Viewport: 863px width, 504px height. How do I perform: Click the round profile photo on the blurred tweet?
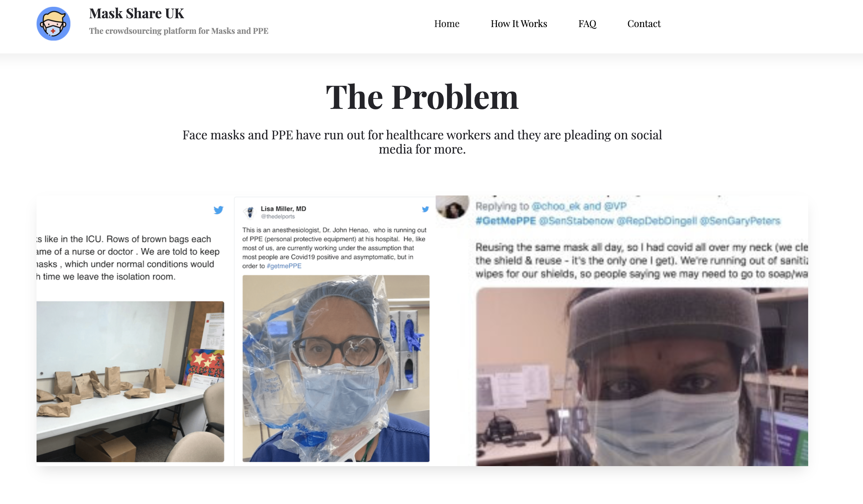[452, 206]
